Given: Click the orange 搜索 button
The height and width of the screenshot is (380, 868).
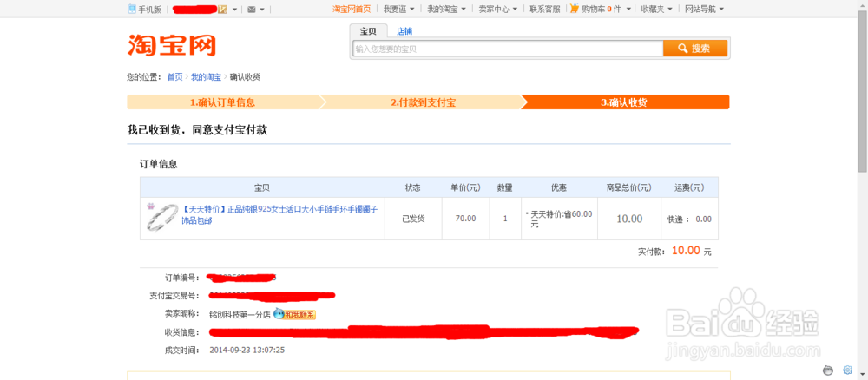Looking at the screenshot, I should pos(695,48).
